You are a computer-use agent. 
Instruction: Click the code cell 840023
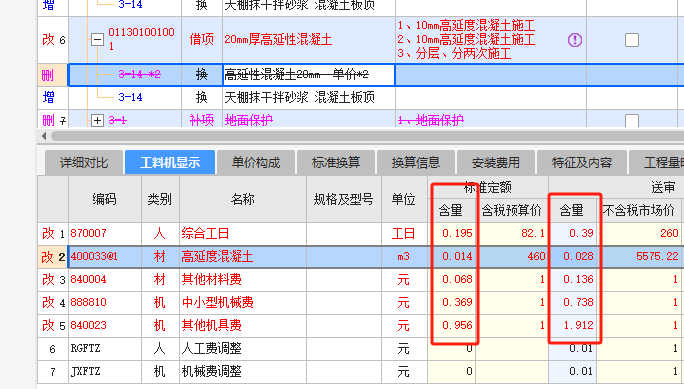pyautogui.click(x=105, y=325)
